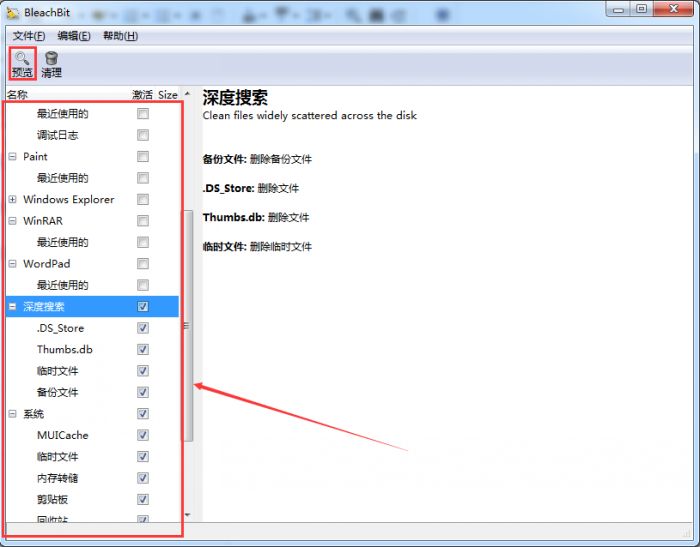Click the '.DS_Store: 删除文件' description line

click(250, 188)
